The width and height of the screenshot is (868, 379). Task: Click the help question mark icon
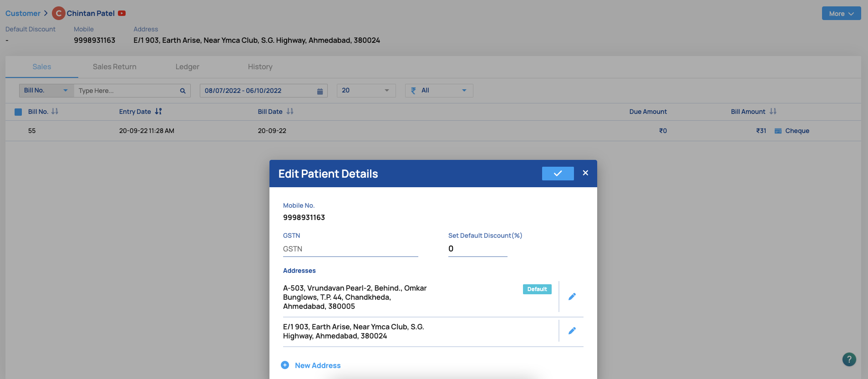click(x=849, y=359)
